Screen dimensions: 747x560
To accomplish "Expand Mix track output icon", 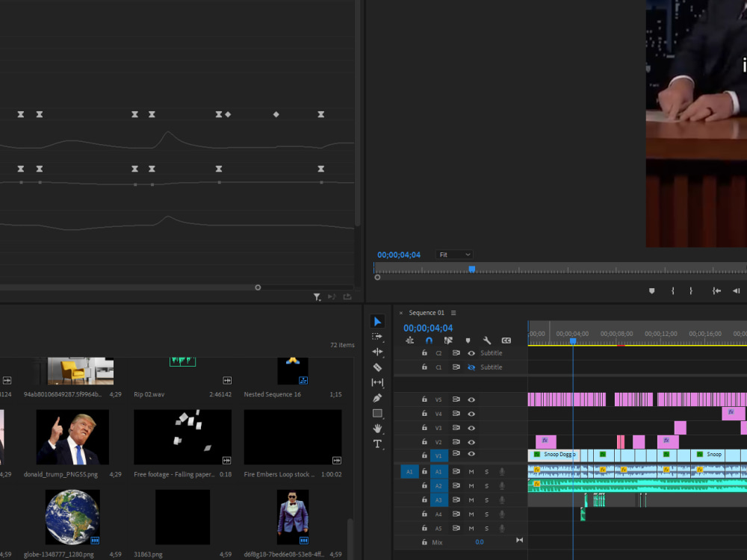I will [519, 540].
